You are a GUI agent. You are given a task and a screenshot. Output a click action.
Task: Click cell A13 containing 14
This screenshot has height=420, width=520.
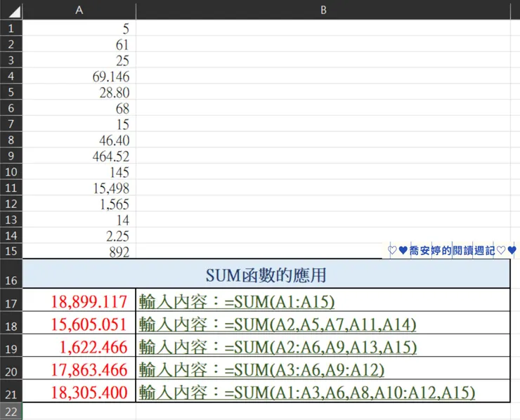[x=79, y=219]
